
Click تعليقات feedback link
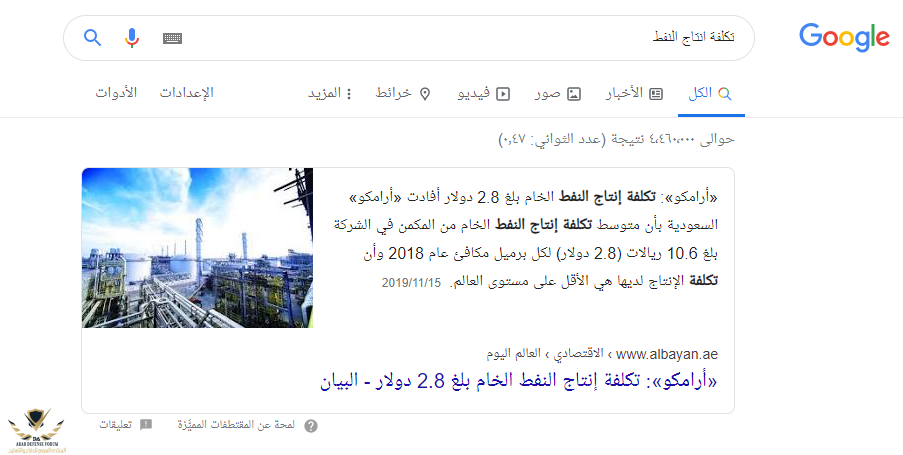pyautogui.click(x=116, y=425)
